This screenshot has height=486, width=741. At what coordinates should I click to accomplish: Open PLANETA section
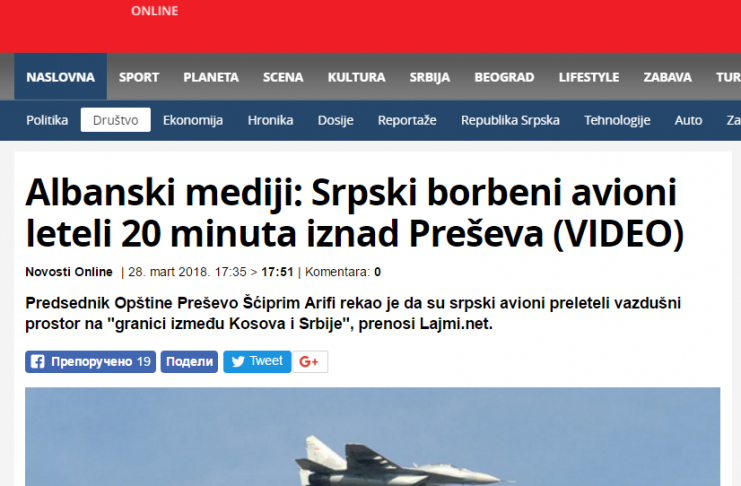pos(211,77)
